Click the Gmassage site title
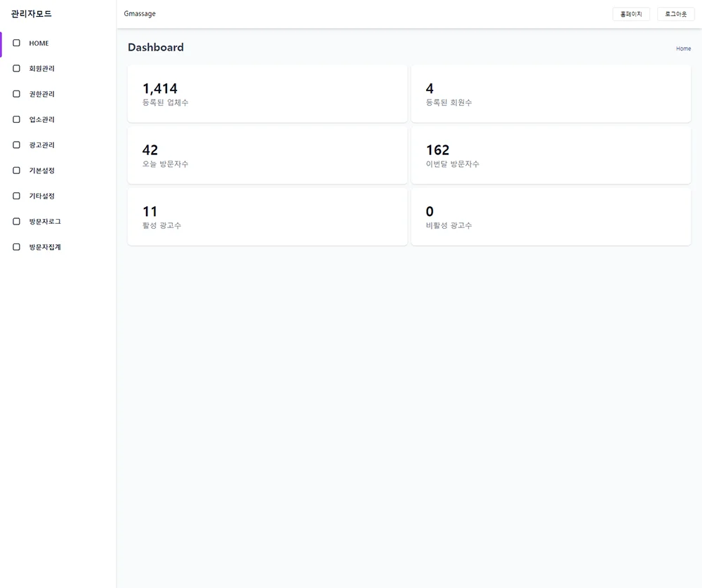Screen dimensions: 702x588 point(140,14)
